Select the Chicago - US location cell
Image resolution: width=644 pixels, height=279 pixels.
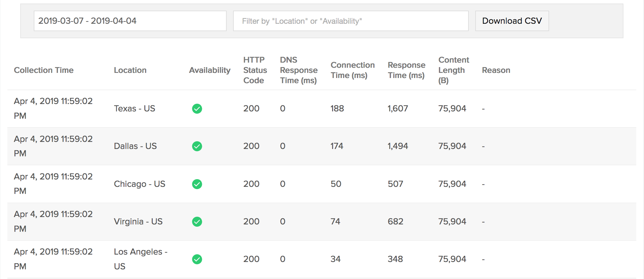coord(140,184)
